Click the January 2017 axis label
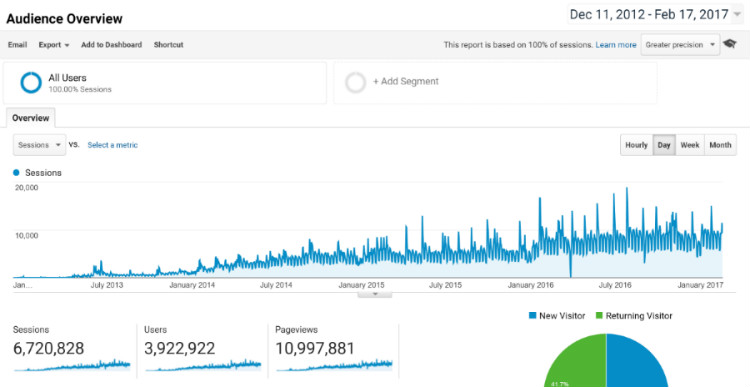The width and height of the screenshot is (750, 387). (x=700, y=286)
